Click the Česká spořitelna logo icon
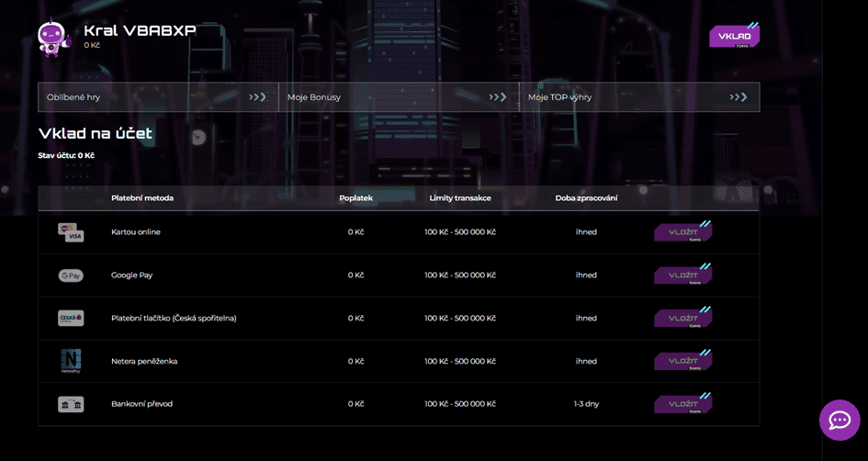The width and height of the screenshot is (868, 461). 71,319
